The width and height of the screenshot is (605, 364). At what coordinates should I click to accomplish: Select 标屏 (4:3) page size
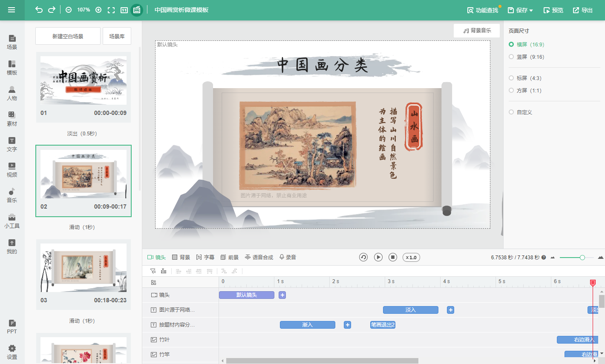525,78
